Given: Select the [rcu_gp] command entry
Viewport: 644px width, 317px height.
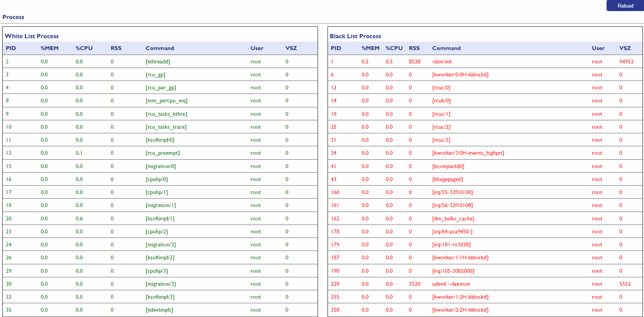Looking at the screenshot, I should pos(156,75).
